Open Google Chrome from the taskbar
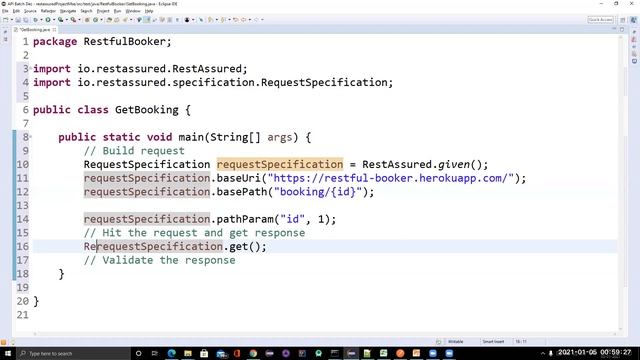This screenshot has height=360, width=640. tap(253, 353)
